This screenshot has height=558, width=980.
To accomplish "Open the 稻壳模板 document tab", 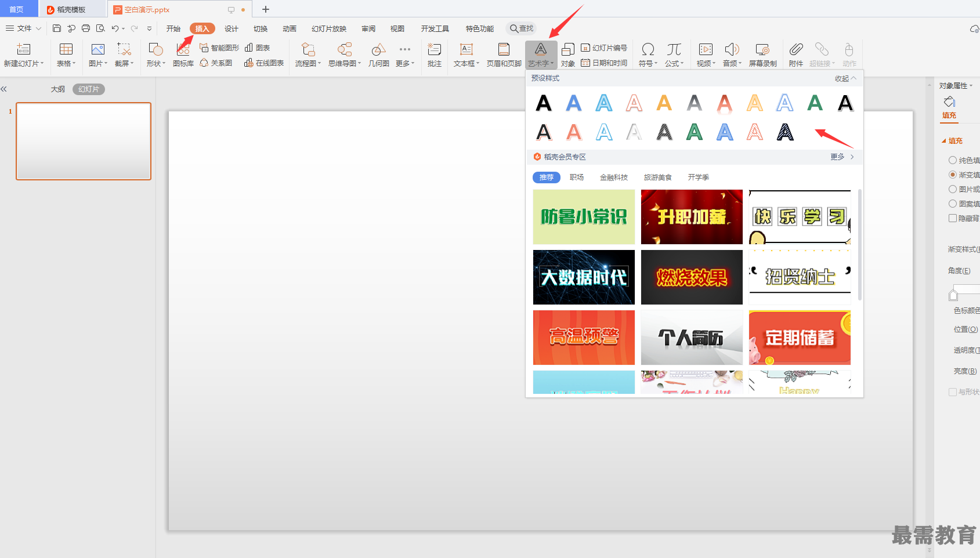I will coord(71,9).
